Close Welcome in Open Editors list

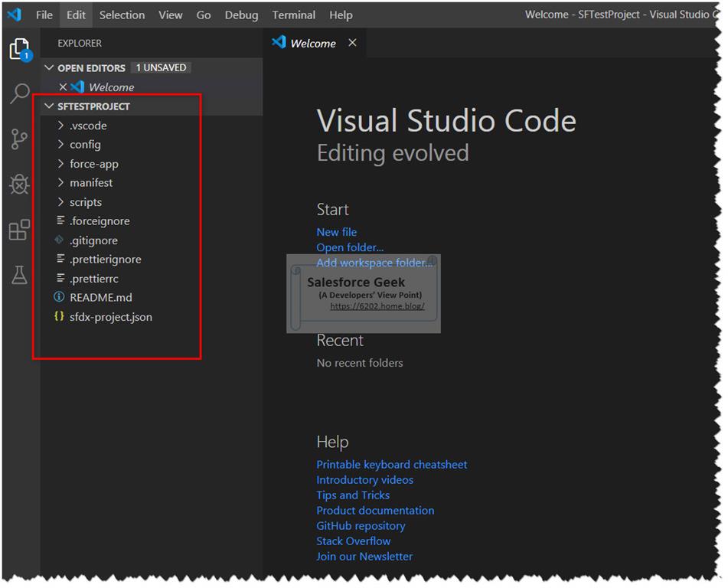[63, 87]
